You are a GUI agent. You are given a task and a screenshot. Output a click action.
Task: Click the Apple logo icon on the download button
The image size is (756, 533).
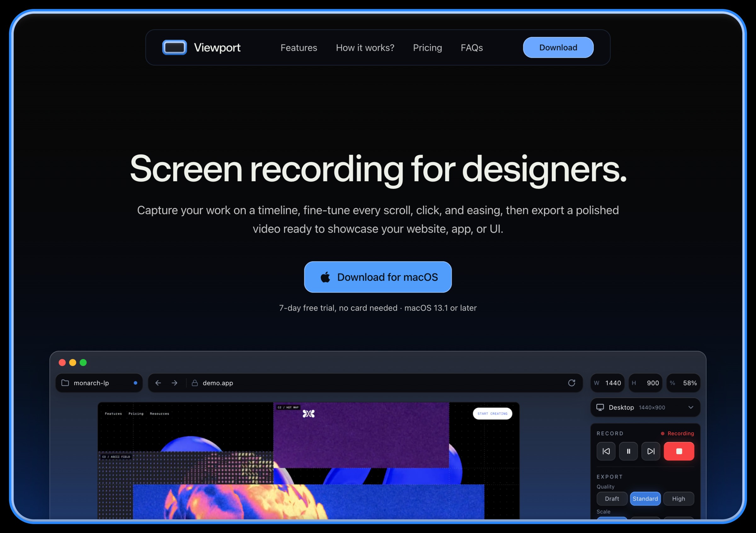tap(325, 277)
